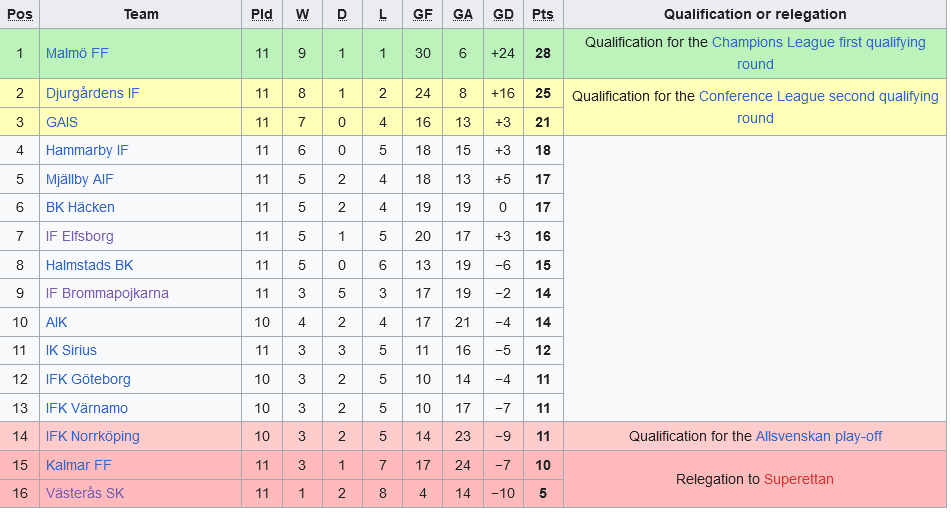Open the GAIS team page
This screenshot has width=951, height=513.
pos(61,122)
